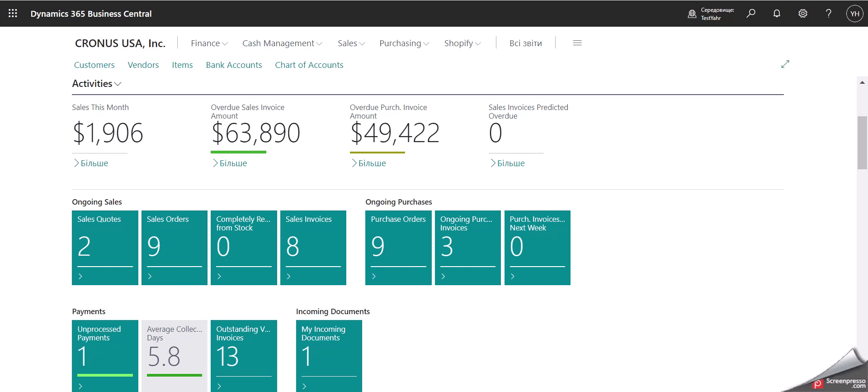
Task: Collapse the Activities section chevron
Action: (118, 84)
